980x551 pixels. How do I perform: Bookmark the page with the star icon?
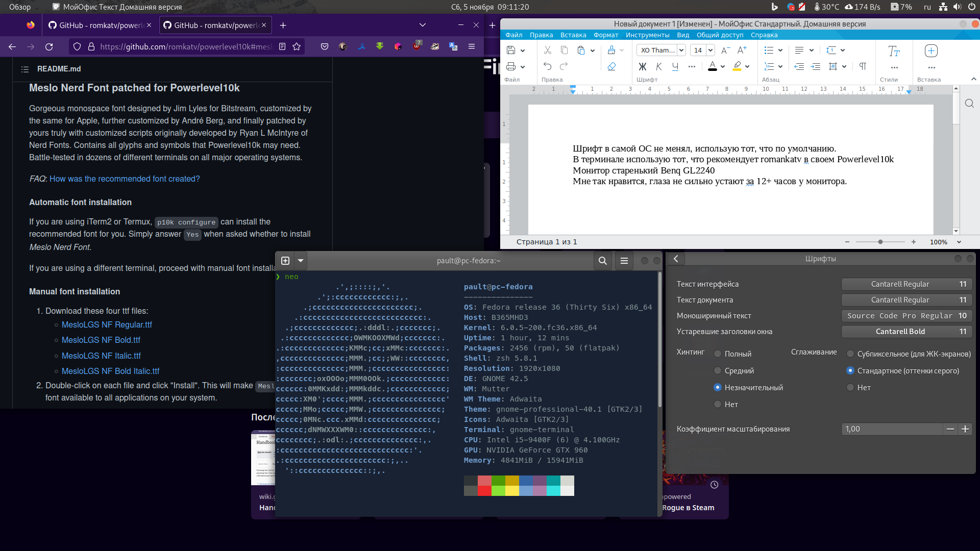tap(297, 46)
